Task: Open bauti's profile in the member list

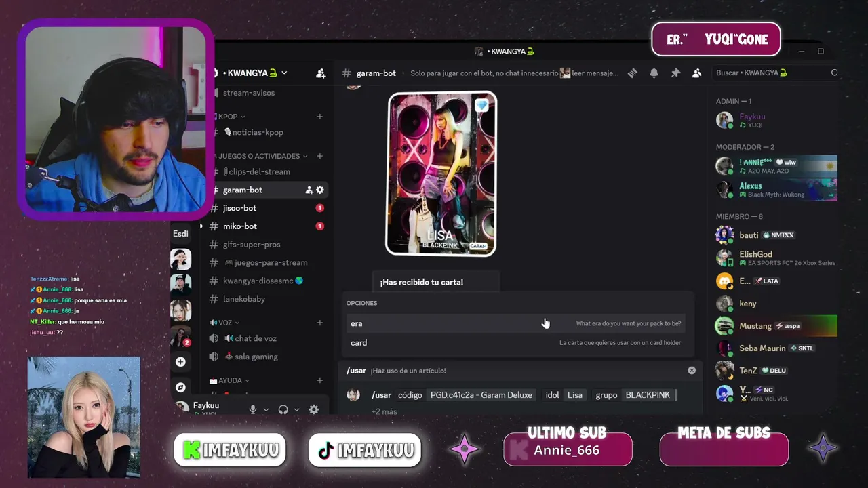Action: click(x=775, y=235)
